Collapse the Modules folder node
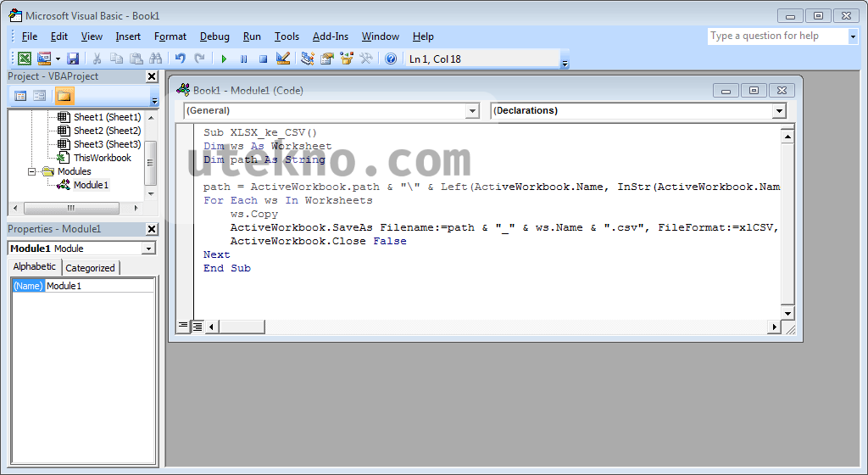Screen dimensions: 868x475 coord(31,171)
